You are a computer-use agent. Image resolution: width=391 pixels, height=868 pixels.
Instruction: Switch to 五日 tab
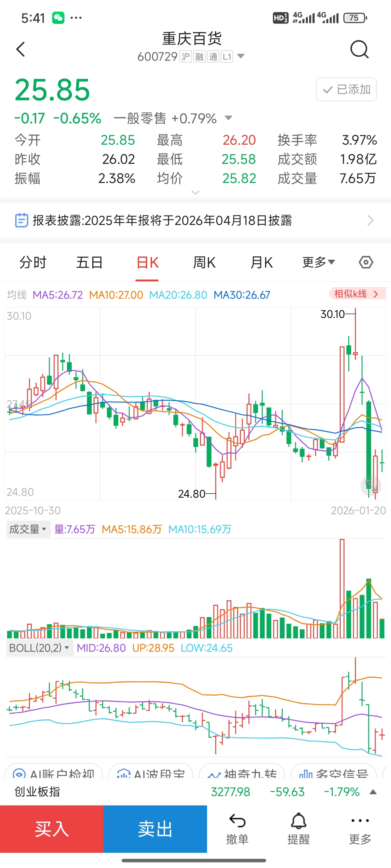(x=89, y=262)
